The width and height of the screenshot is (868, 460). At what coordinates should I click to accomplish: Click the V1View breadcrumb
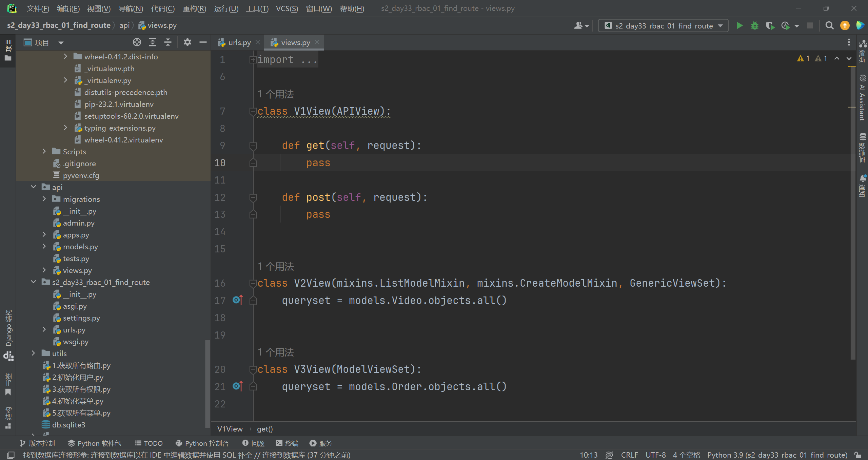230,429
